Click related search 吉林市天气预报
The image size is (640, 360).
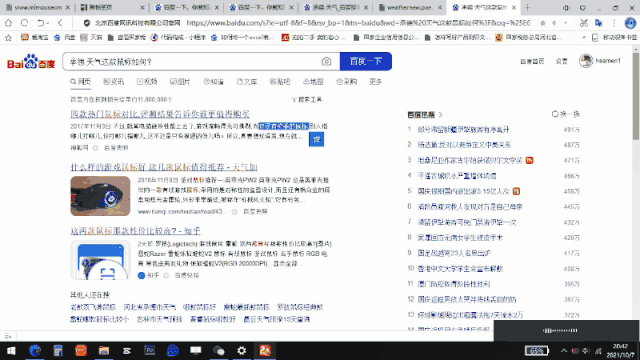[159, 319]
